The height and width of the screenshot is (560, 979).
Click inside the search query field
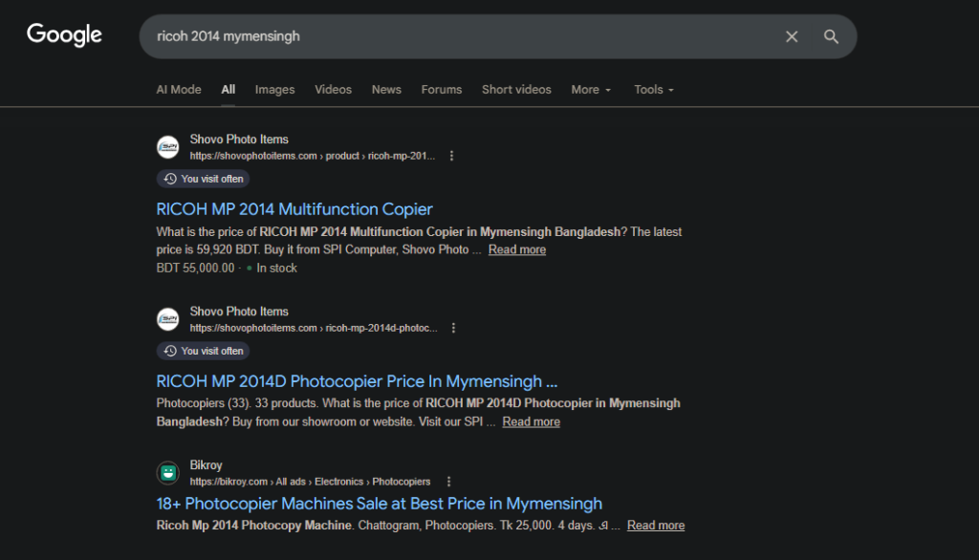[459, 36]
